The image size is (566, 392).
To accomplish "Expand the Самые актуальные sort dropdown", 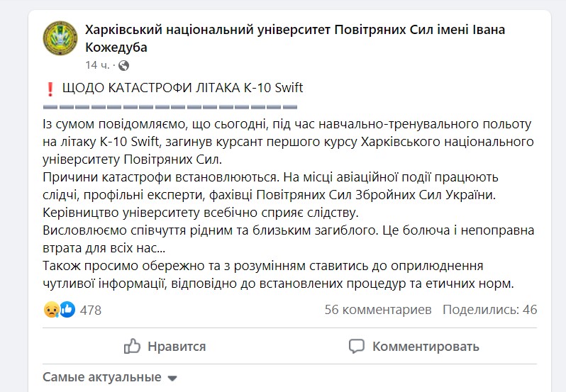I will (x=110, y=377).
